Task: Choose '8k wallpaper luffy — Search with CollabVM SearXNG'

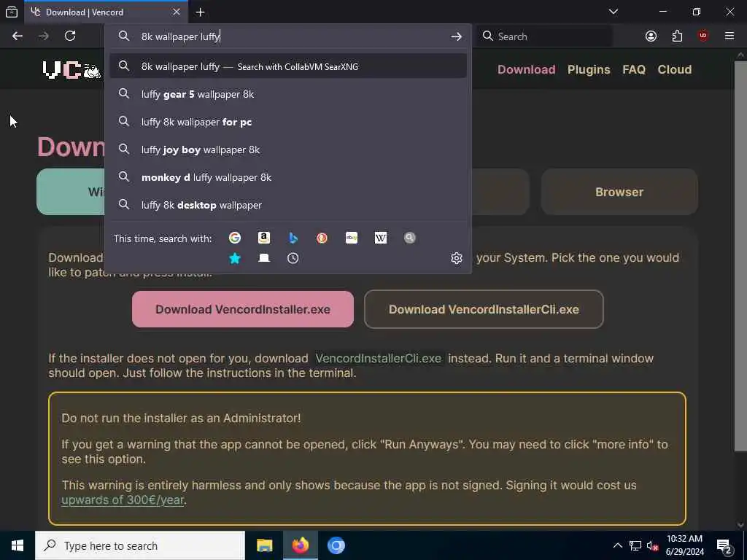Action: [x=287, y=66]
